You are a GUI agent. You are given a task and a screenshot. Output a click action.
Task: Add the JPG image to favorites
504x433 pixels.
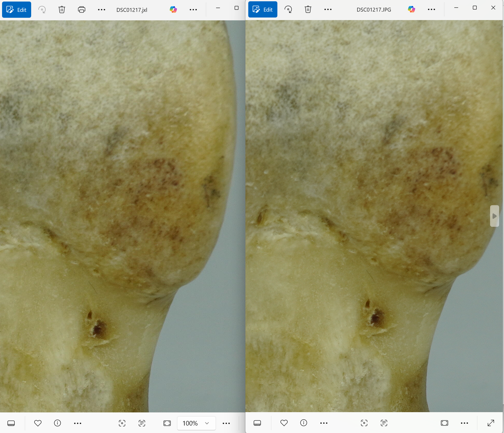coord(284,423)
